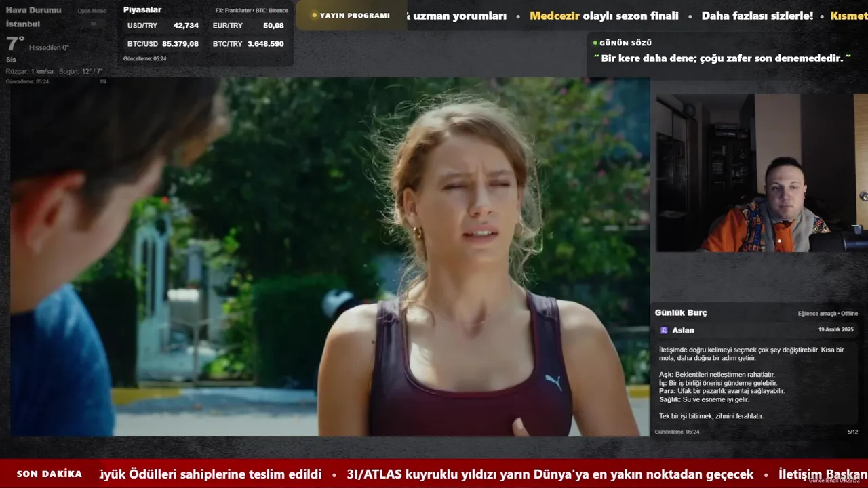Click the İş horoscope line
This screenshot has width=868, height=488.
[x=718, y=383]
